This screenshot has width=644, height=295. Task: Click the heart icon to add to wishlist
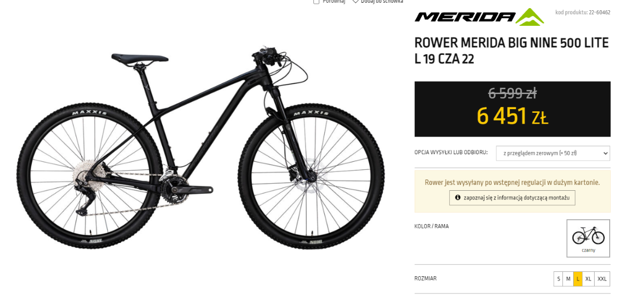tap(355, 2)
